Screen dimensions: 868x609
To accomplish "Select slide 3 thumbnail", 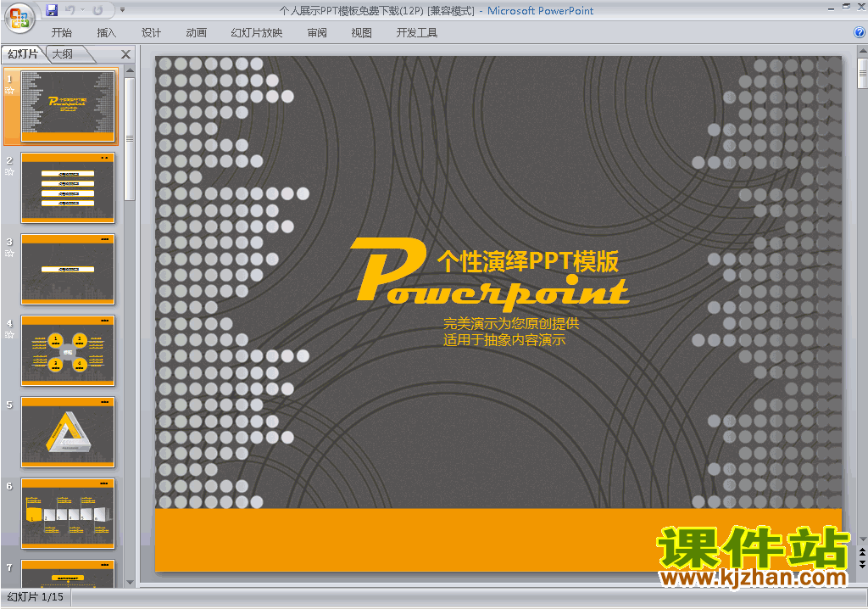I will (x=68, y=270).
